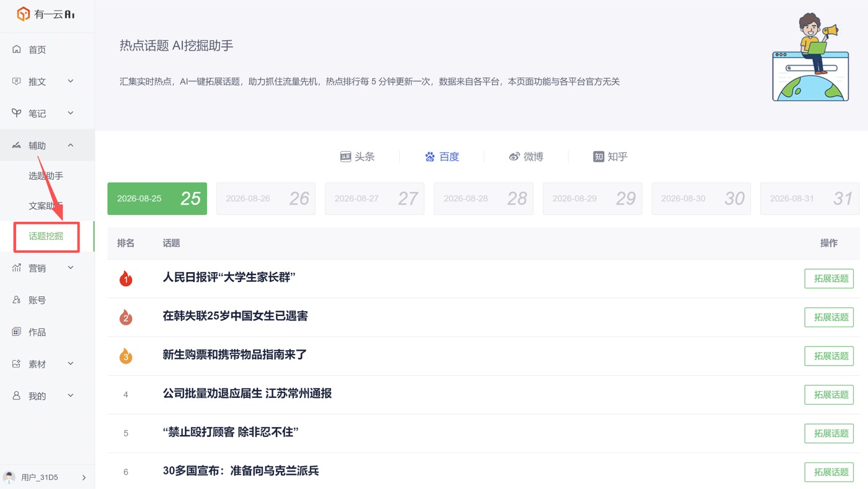Click 拓展话题 for 新生购票和携带物品指南来了
868x489 pixels.
pyautogui.click(x=829, y=356)
